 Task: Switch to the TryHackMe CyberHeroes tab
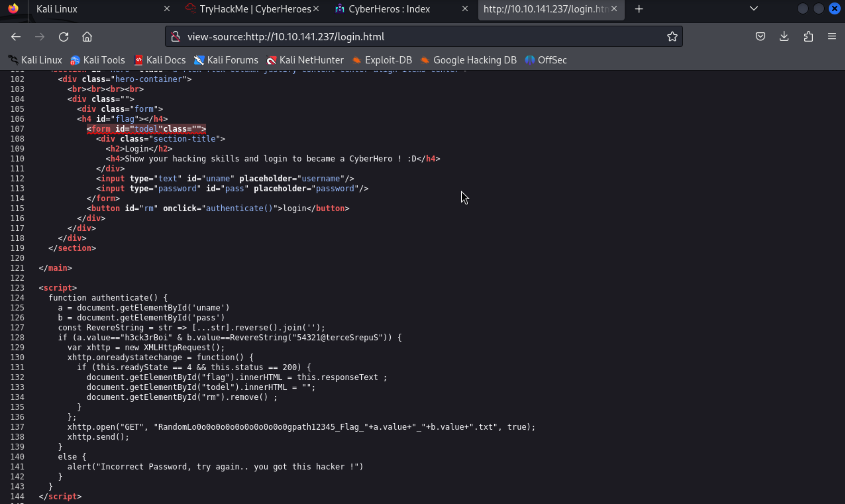click(x=252, y=9)
